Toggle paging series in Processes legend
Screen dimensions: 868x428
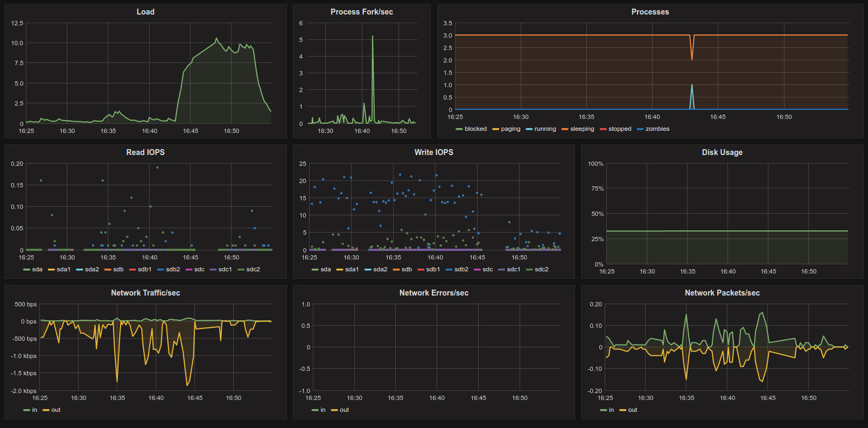coord(506,129)
